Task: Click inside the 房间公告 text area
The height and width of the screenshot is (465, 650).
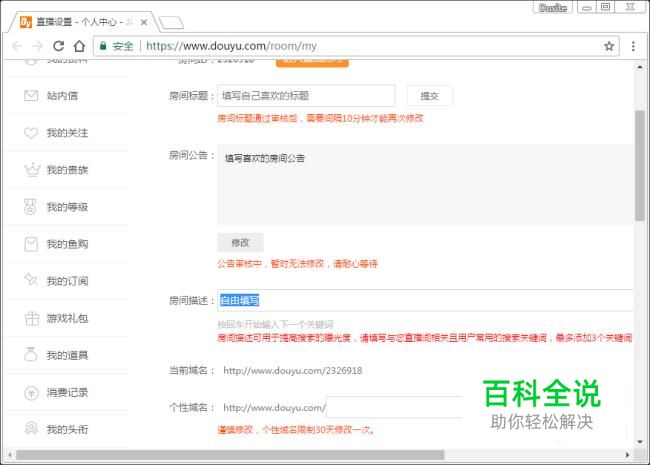Action: (425, 184)
